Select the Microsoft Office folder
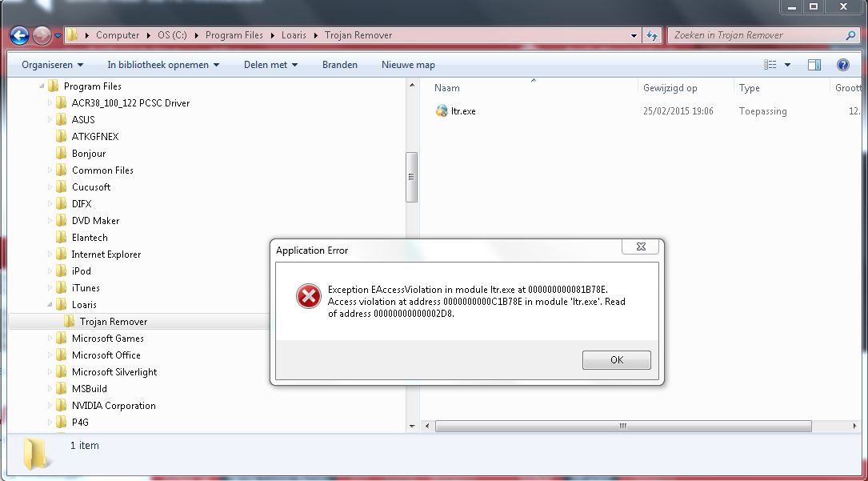868x481 pixels. (106, 355)
